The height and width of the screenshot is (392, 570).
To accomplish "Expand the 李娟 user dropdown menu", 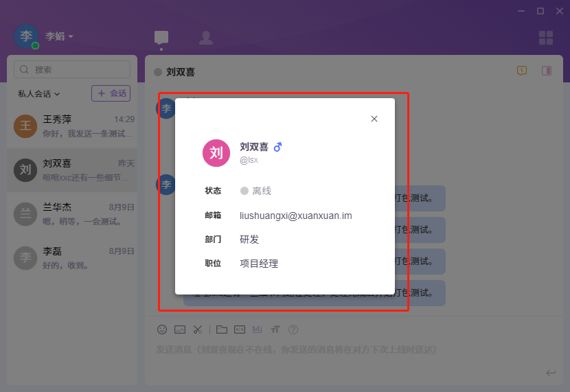I will pos(59,36).
